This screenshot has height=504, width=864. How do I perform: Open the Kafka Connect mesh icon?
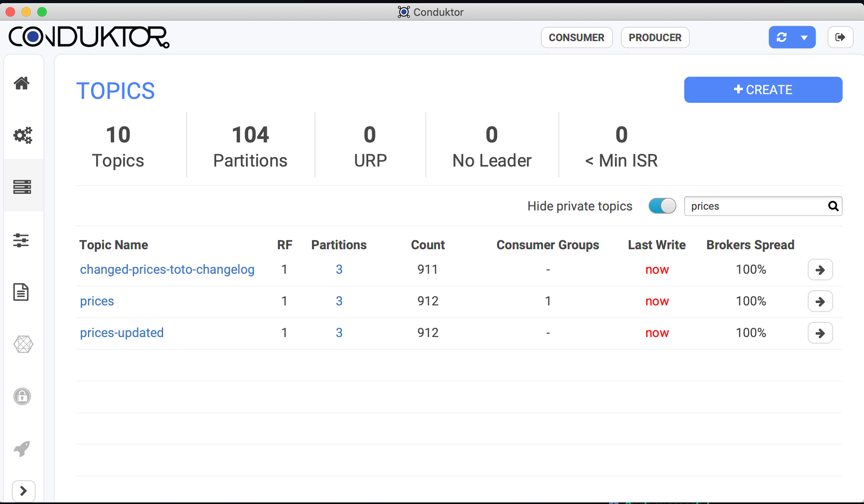pyautogui.click(x=23, y=344)
